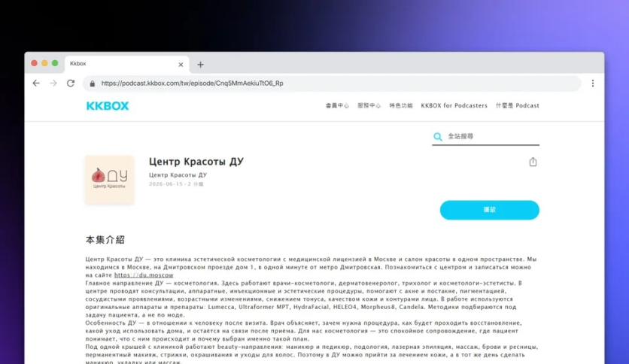Click the Центр Красоты ДУ podcast cover thumbnail
The image size is (629, 364).
click(110, 180)
